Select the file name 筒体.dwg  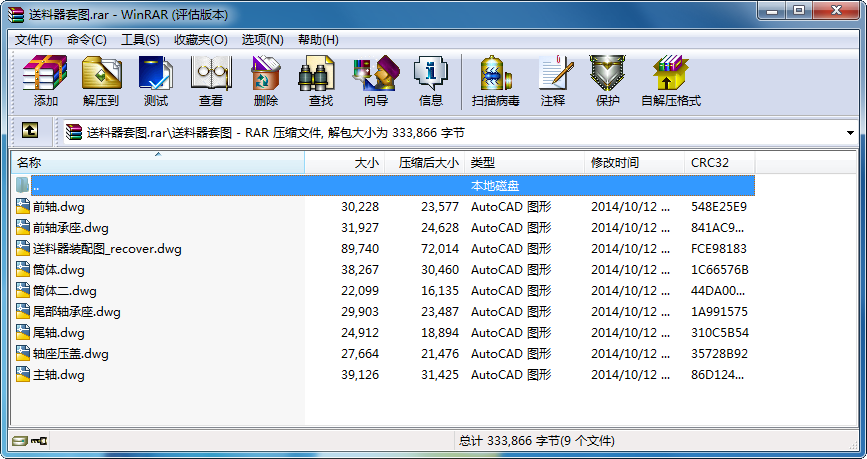(59, 270)
